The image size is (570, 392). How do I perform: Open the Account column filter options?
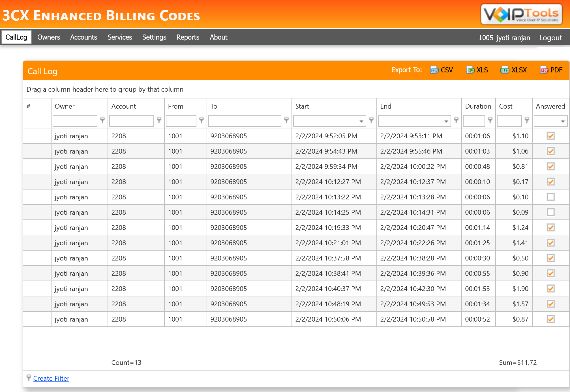[x=159, y=121]
